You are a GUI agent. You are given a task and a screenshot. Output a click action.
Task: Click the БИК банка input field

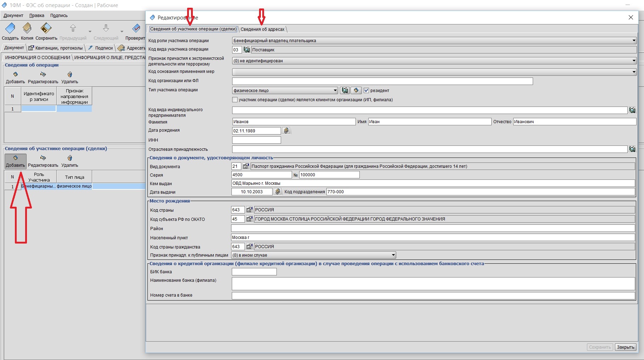[x=254, y=272]
